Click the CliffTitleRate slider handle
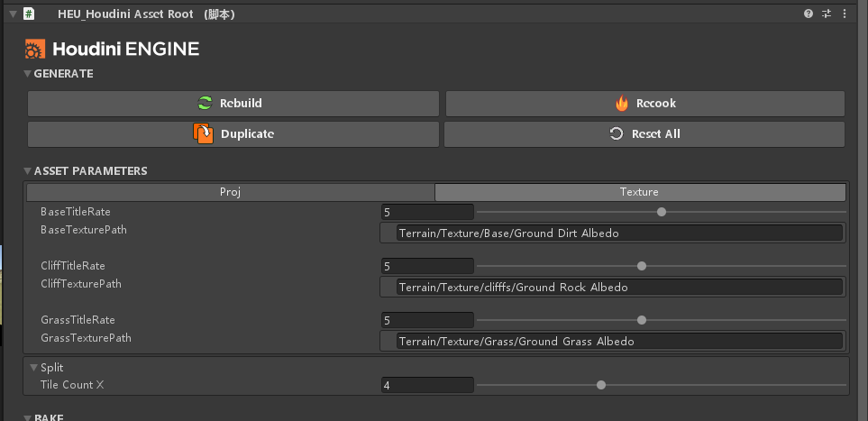This screenshot has width=868, height=421. tap(642, 266)
